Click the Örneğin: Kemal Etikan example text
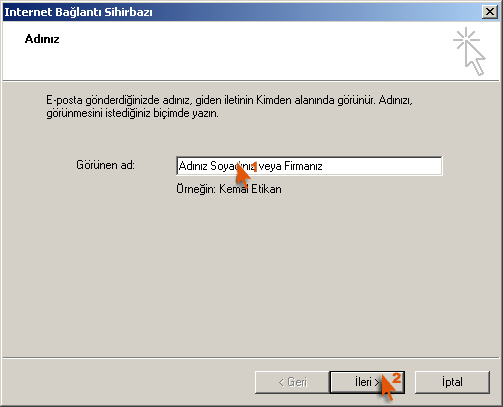Image resolution: width=503 pixels, height=407 pixels. click(229, 189)
